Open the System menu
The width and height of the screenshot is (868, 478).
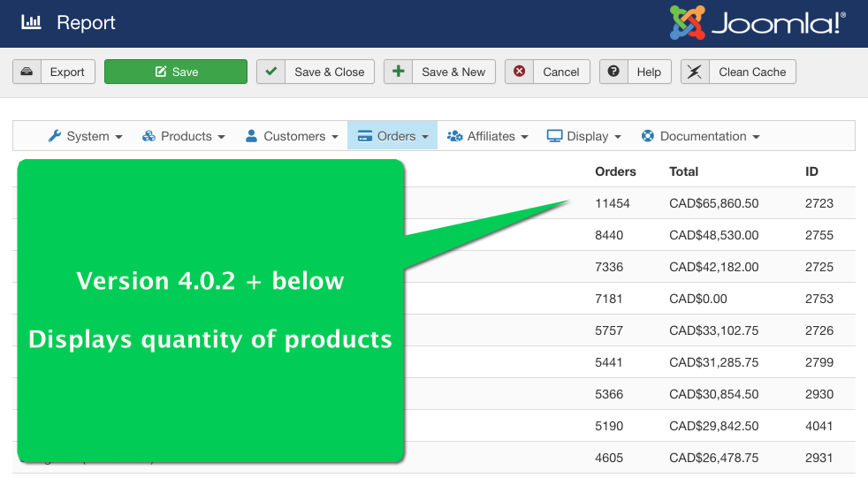pyautogui.click(x=85, y=136)
